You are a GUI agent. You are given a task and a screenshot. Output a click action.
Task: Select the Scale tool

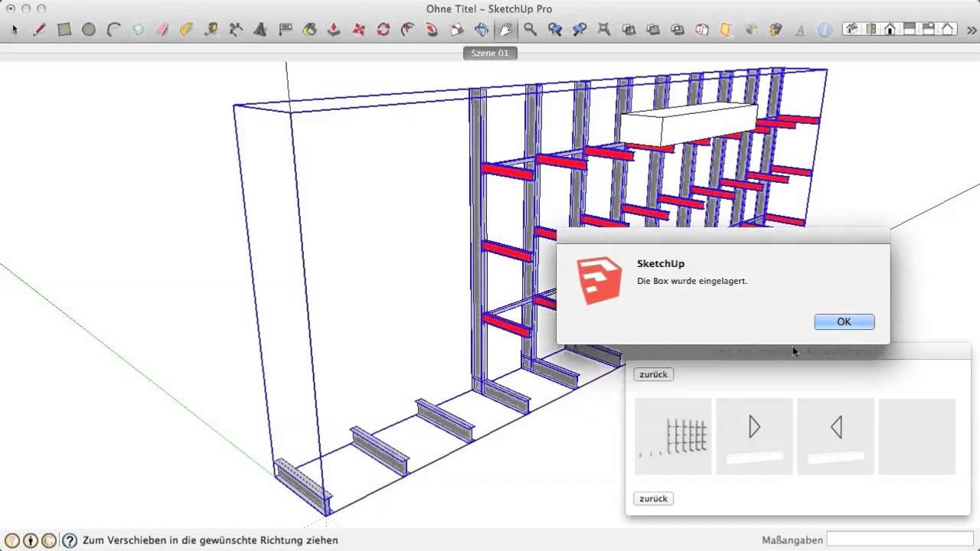click(457, 30)
